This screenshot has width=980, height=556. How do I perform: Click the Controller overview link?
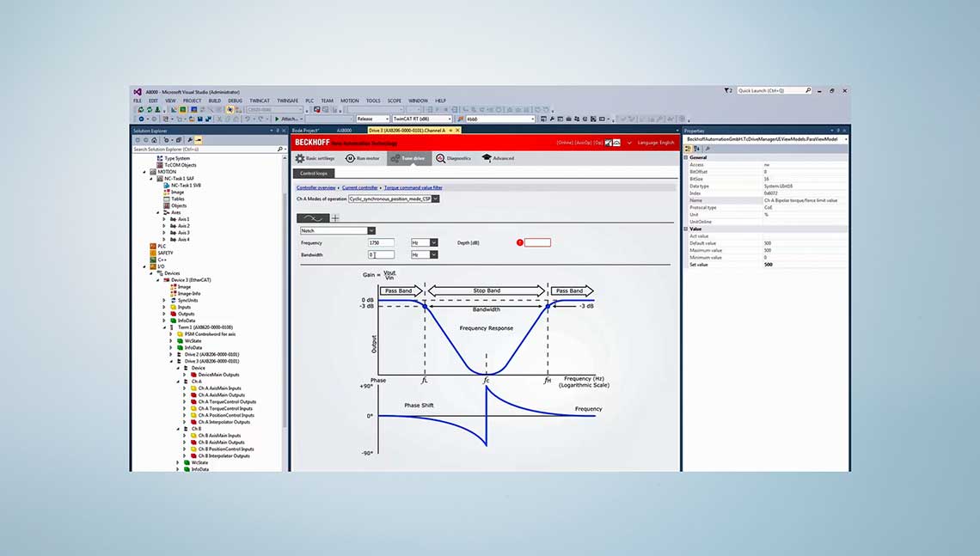pos(315,187)
